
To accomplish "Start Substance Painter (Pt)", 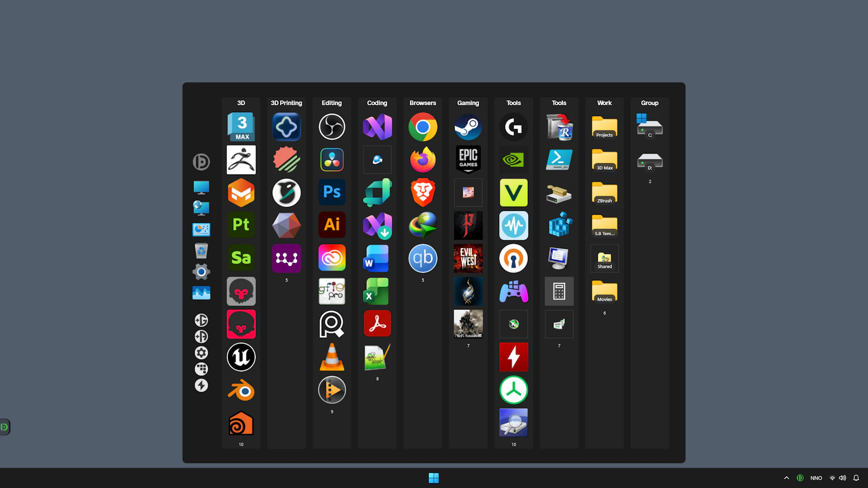I will [x=241, y=226].
